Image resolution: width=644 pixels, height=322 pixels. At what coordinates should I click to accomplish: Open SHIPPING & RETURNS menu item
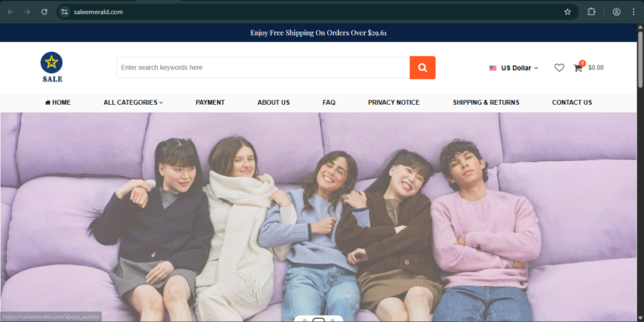[486, 102]
